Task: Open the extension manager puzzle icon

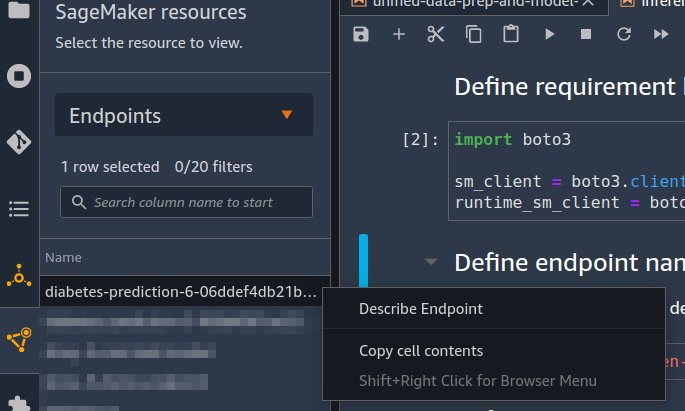Action: pos(19,403)
